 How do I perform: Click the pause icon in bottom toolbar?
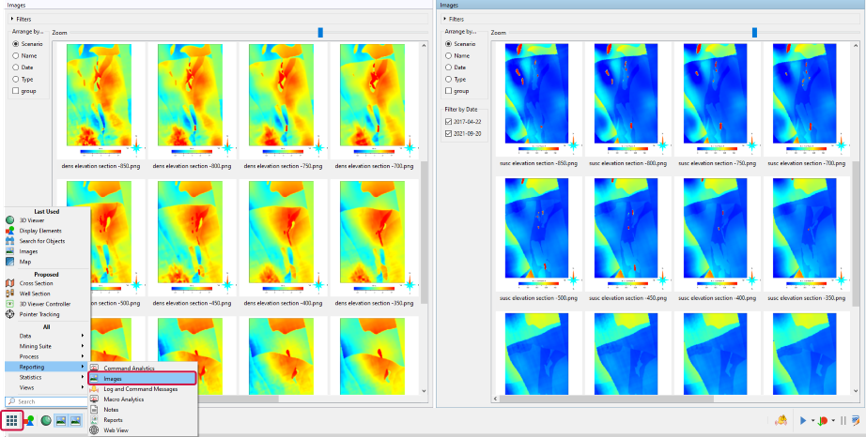pos(843,421)
